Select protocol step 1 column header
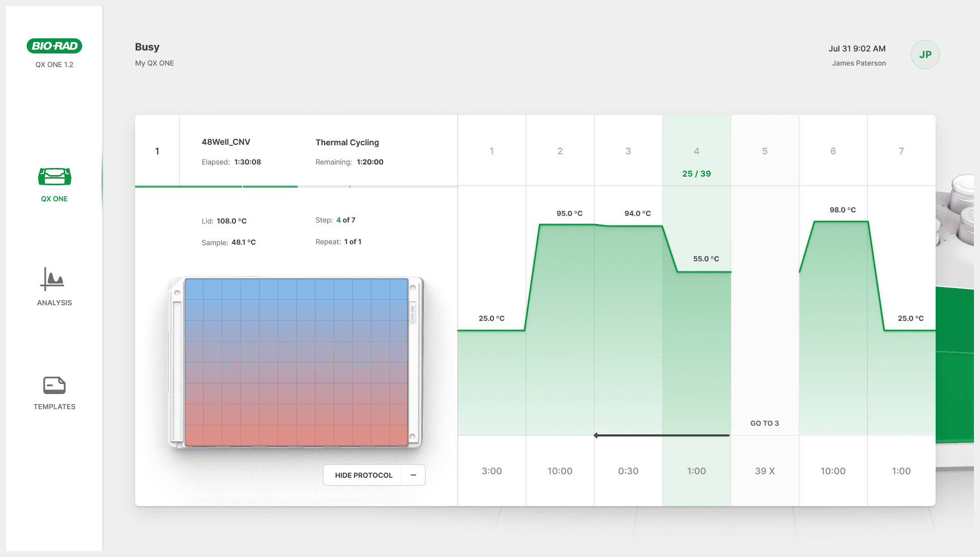 point(492,151)
